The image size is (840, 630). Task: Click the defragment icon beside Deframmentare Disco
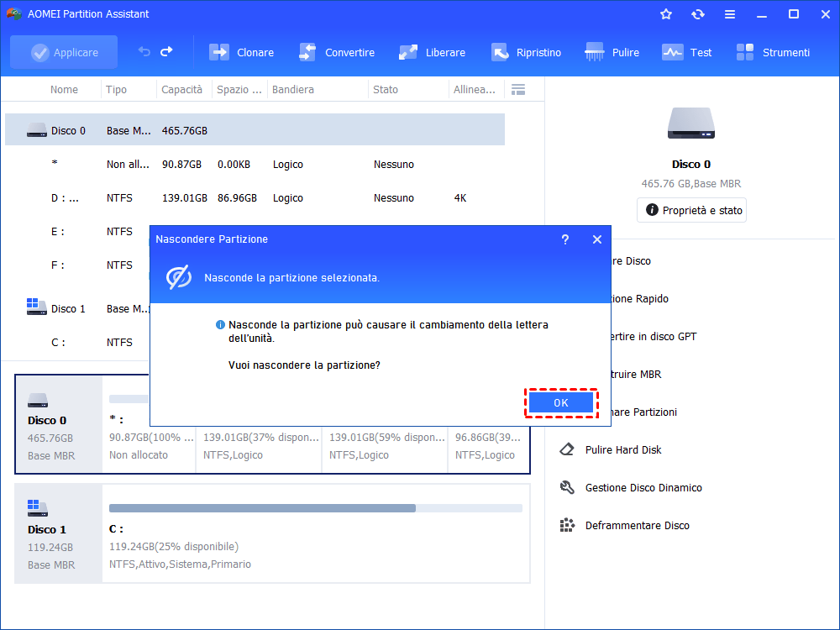[567, 525]
